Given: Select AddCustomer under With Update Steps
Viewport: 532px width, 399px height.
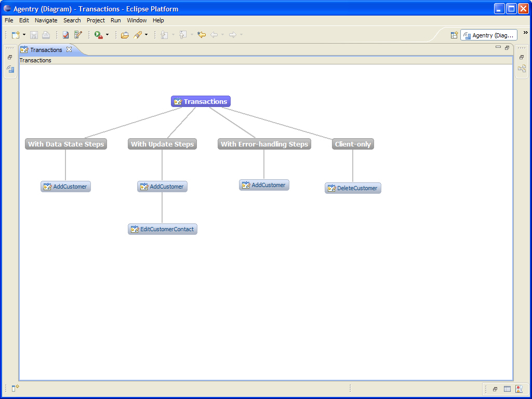Looking at the screenshot, I should click(162, 187).
